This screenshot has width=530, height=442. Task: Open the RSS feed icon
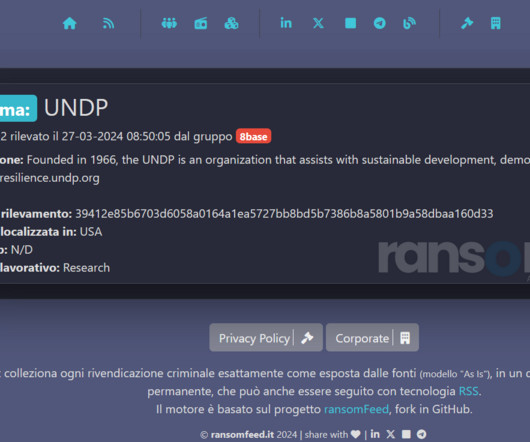pos(108,24)
